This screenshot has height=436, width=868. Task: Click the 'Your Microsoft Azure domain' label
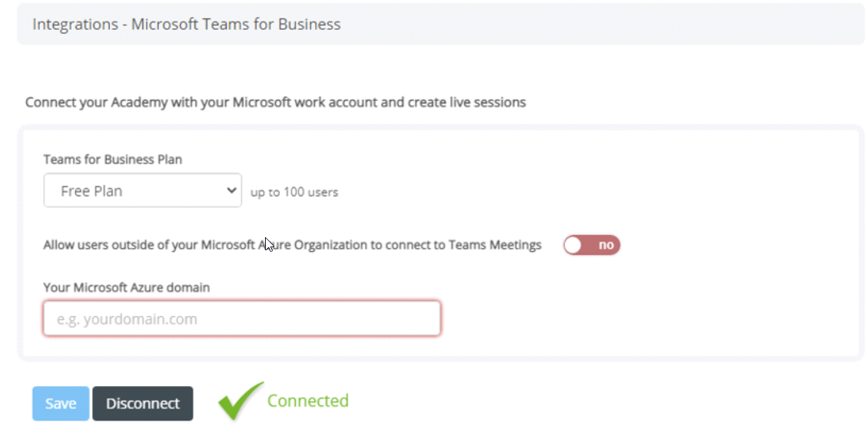pyautogui.click(x=127, y=287)
